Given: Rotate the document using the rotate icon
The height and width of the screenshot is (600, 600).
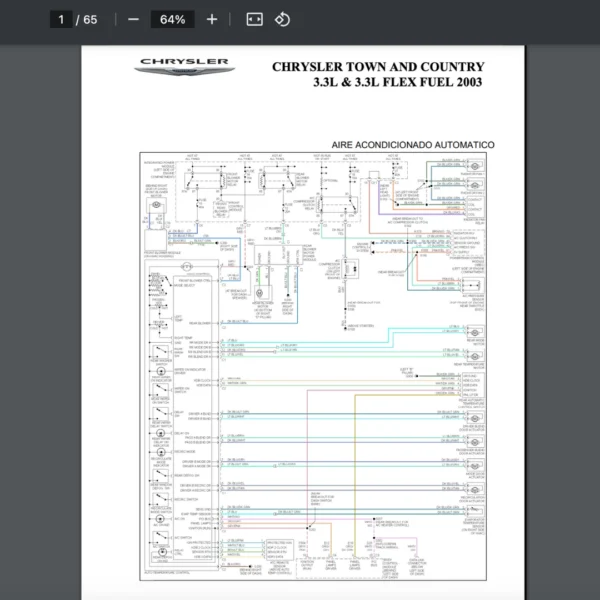Looking at the screenshot, I should pyautogui.click(x=282, y=19).
